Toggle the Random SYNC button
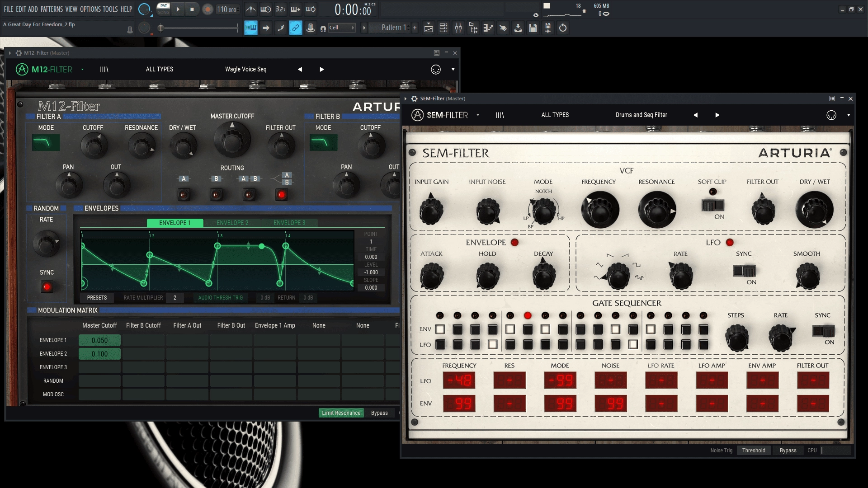The image size is (868, 488). [x=47, y=287]
